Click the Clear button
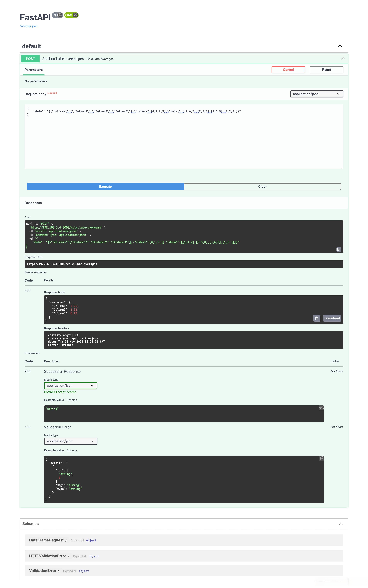 tap(262, 186)
